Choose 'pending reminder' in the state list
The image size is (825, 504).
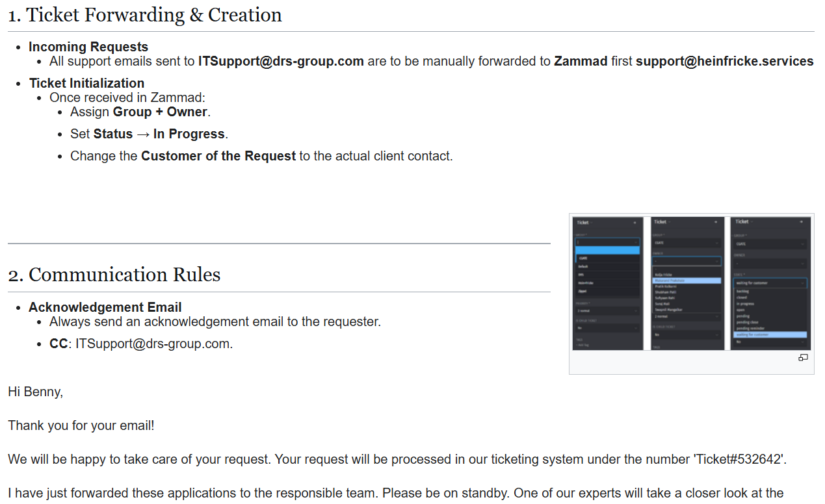(x=750, y=328)
